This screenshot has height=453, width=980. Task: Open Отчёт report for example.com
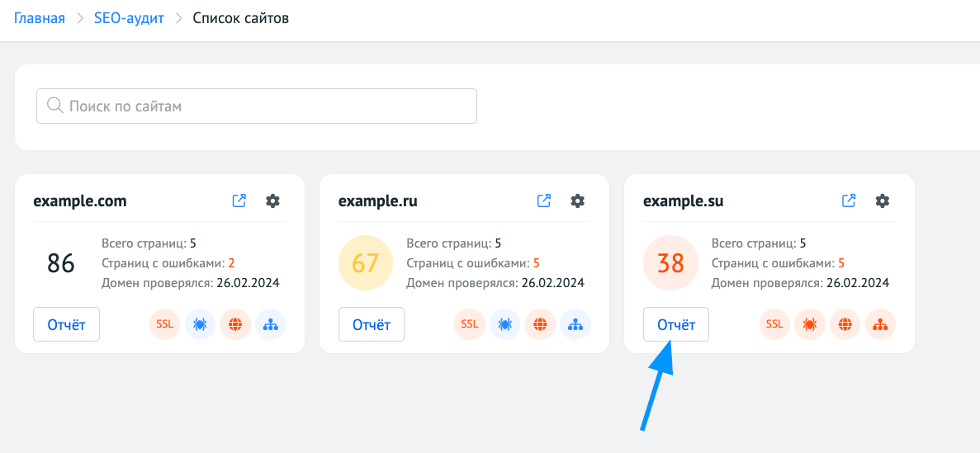(66, 324)
